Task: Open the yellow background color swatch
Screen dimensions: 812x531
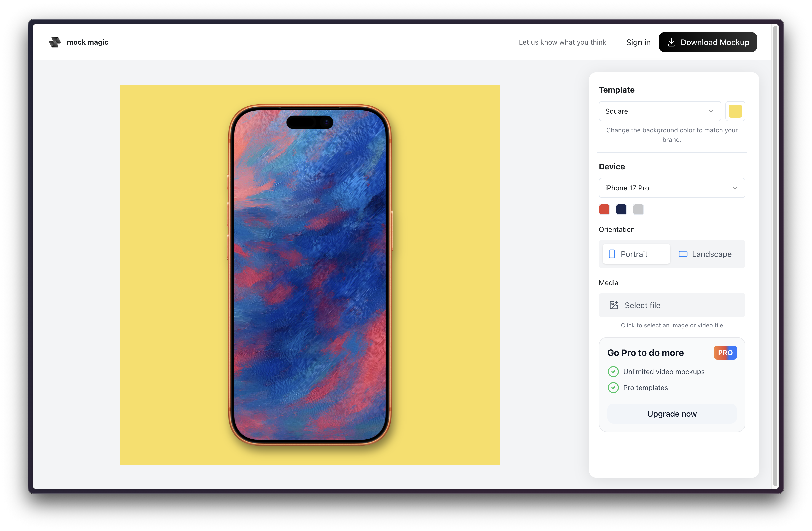Action: [735, 111]
